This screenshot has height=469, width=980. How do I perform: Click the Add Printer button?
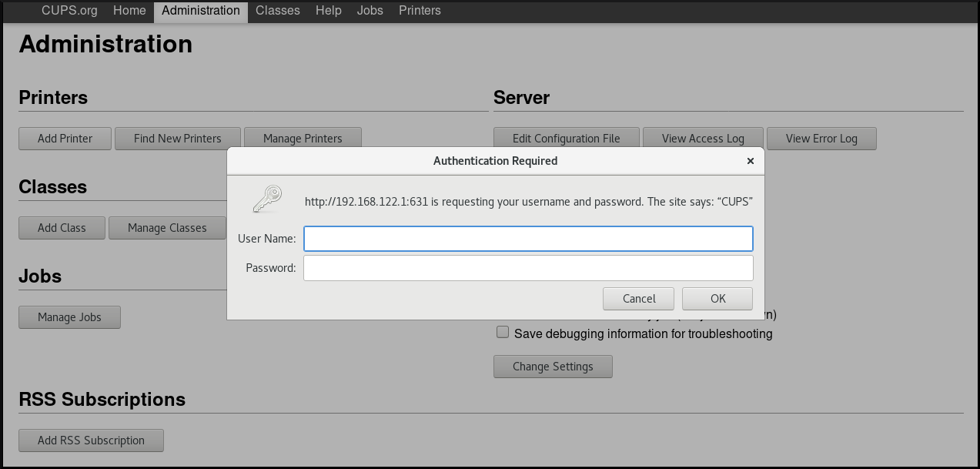[65, 139]
